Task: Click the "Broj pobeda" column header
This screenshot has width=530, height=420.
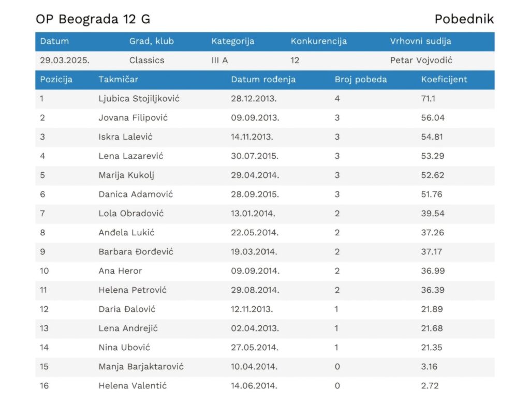Action: coord(361,80)
